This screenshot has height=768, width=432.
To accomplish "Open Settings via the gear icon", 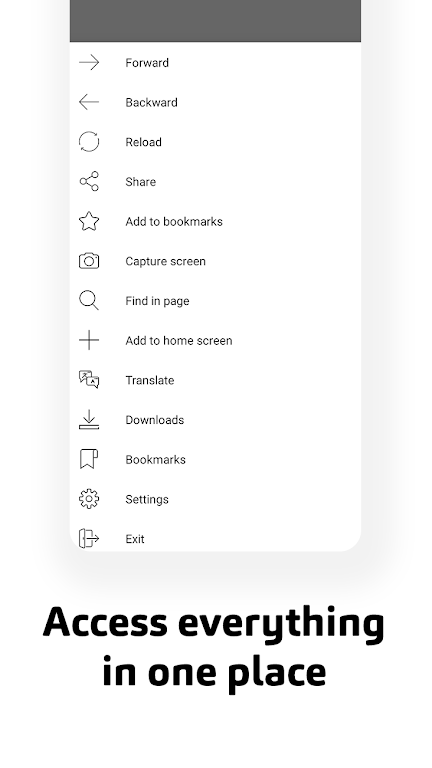I will (x=89, y=499).
